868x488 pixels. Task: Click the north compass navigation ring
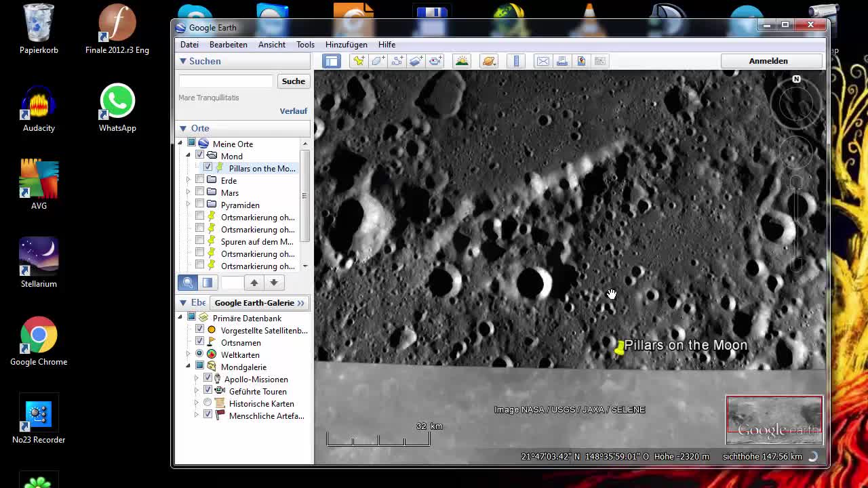click(x=796, y=102)
